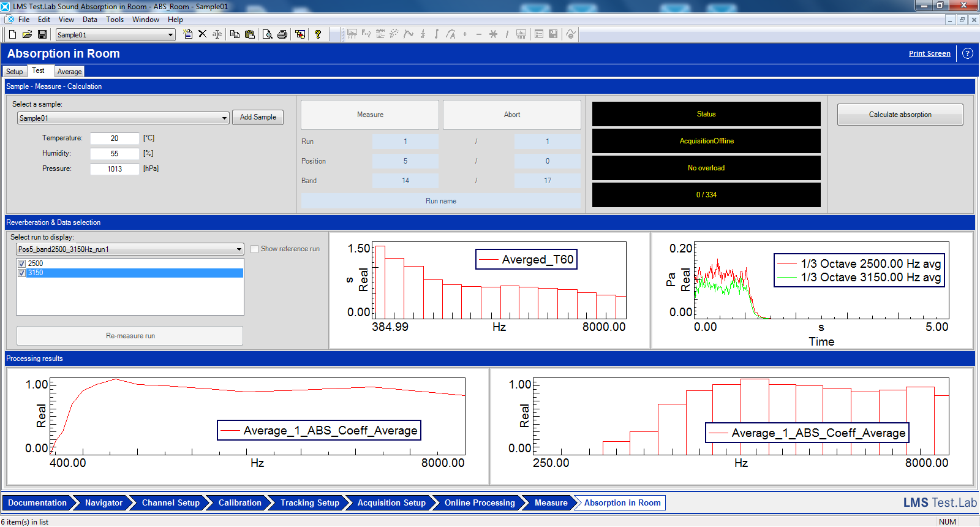Click the New document icon

12,34
